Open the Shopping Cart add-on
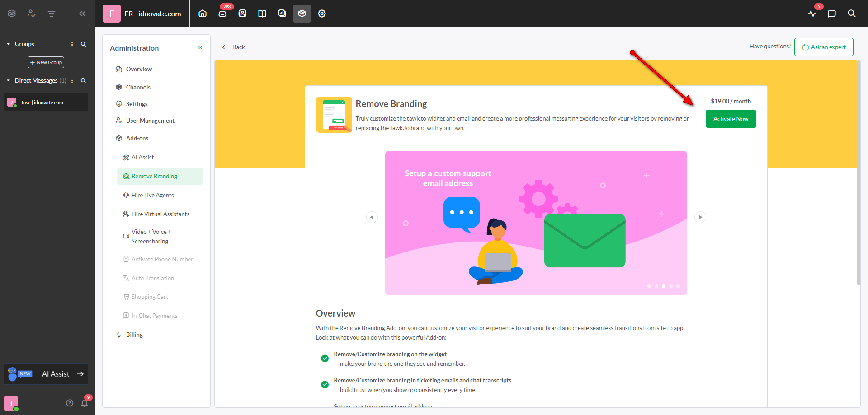Screen dimensions: 868x415 [x=160, y=297]
